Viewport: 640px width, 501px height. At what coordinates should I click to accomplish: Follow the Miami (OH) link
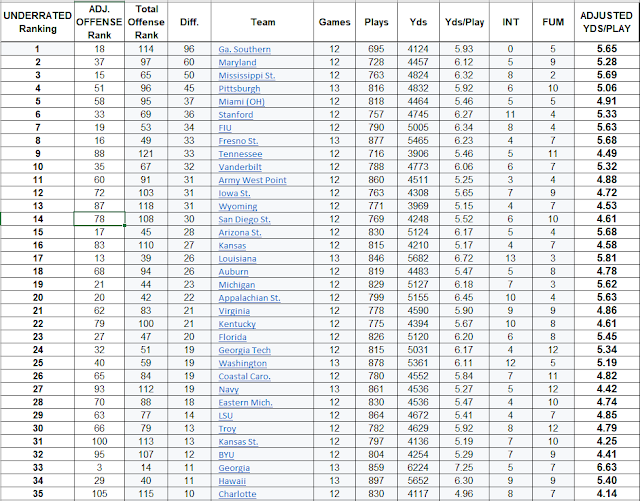(241, 102)
